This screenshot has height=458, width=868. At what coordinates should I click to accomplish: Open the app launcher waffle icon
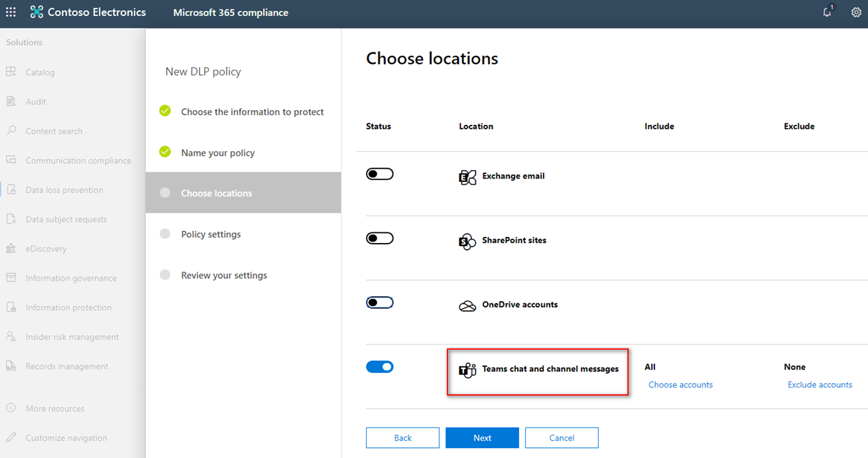click(x=11, y=12)
